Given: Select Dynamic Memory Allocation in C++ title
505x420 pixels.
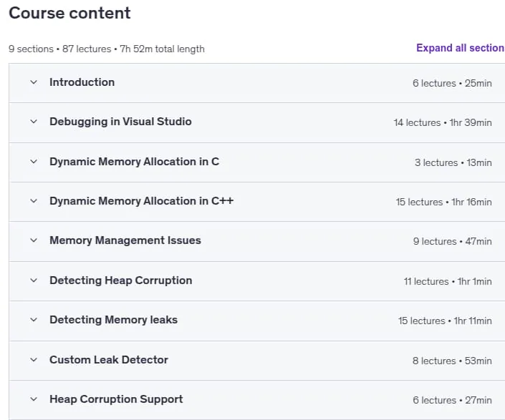Looking at the screenshot, I should (x=141, y=201).
